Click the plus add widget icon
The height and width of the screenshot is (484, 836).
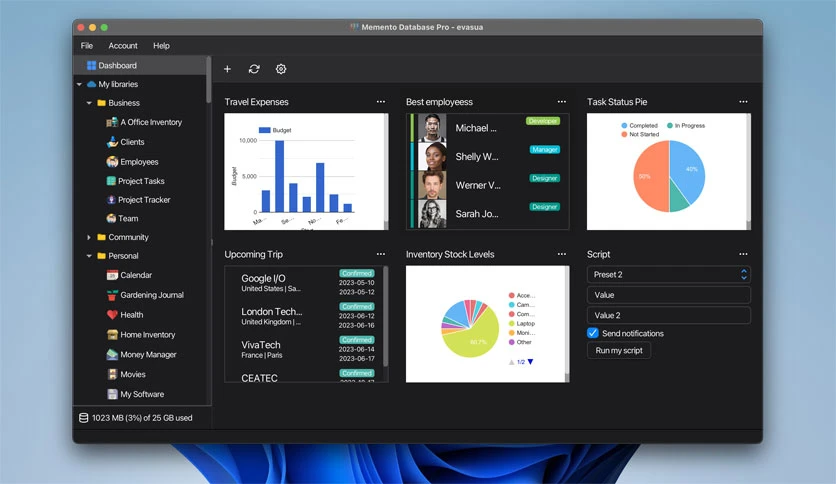(227, 69)
